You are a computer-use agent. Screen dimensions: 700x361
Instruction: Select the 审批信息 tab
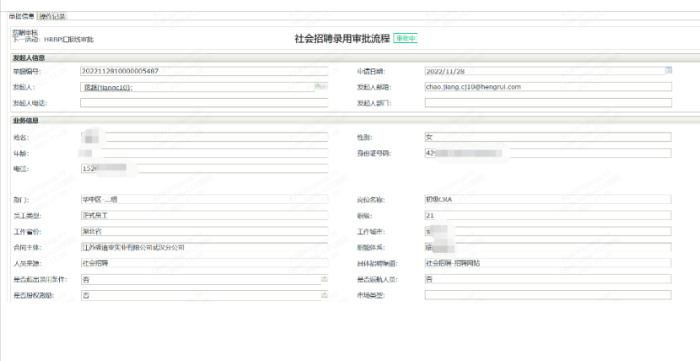21,17
